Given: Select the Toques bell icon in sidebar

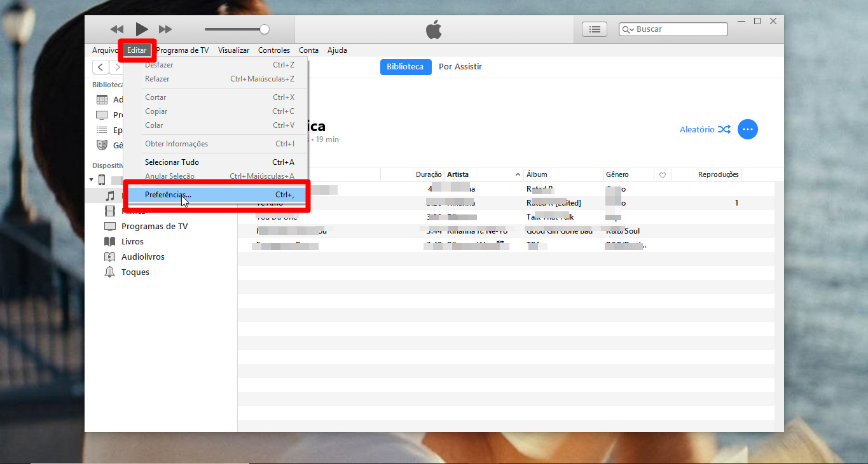Looking at the screenshot, I should (x=109, y=272).
